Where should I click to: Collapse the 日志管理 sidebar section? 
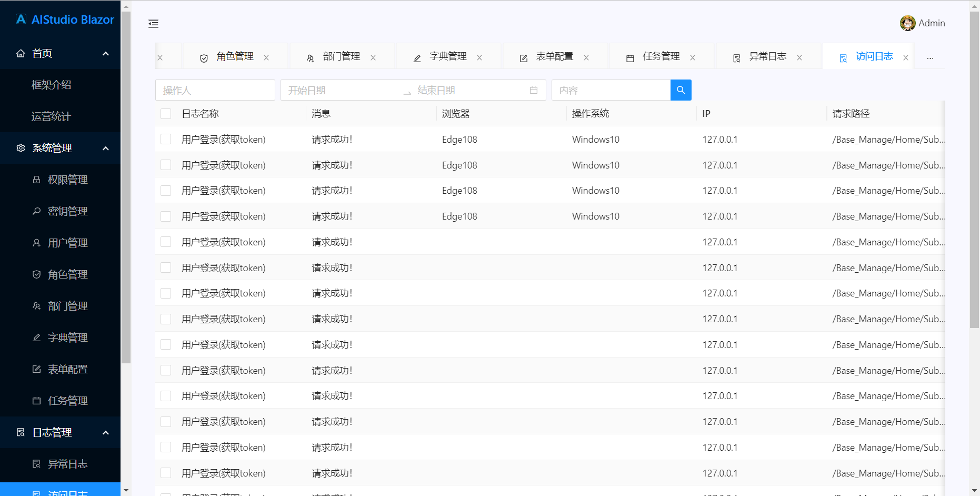click(x=105, y=432)
